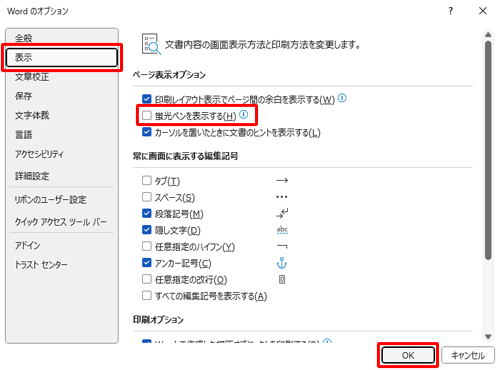Open トラスト センター category
Image resolution: width=500 pixels, height=370 pixels.
[62, 265]
